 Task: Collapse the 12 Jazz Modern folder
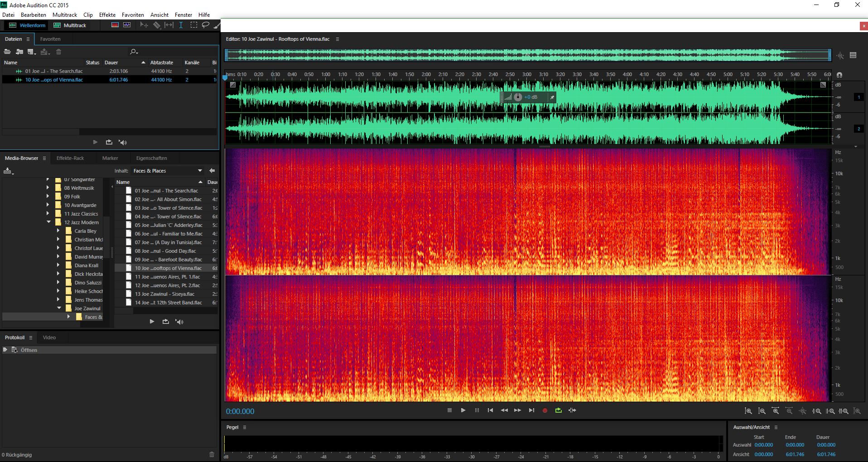coord(48,222)
